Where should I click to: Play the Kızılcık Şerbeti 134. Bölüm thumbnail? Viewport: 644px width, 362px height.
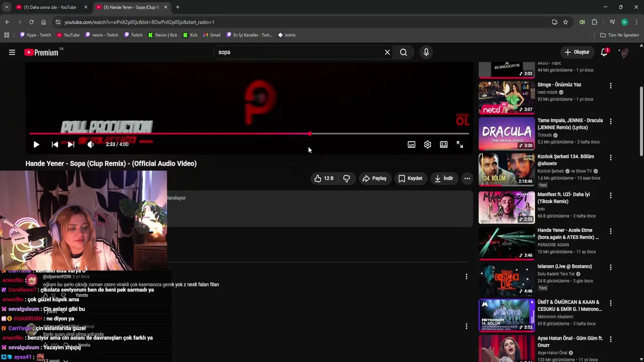coord(507,169)
